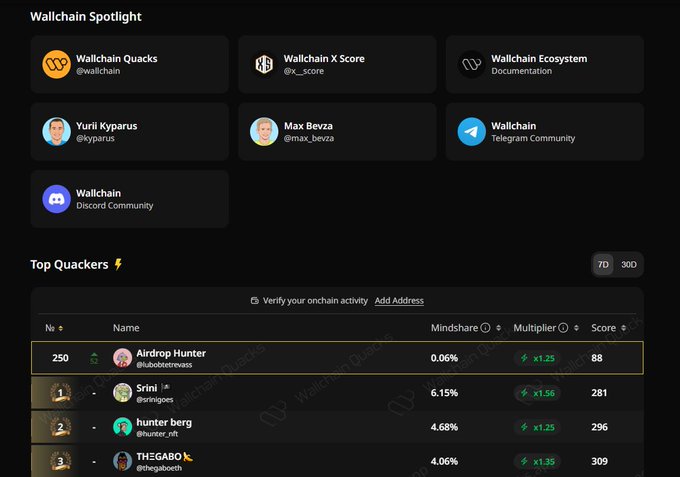Click the rank 3 laurel badge
The height and width of the screenshot is (477, 680).
pyautogui.click(x=60, y=461)
